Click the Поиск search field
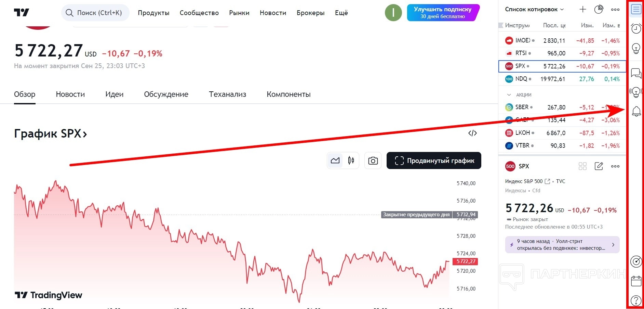 point(95,13)
